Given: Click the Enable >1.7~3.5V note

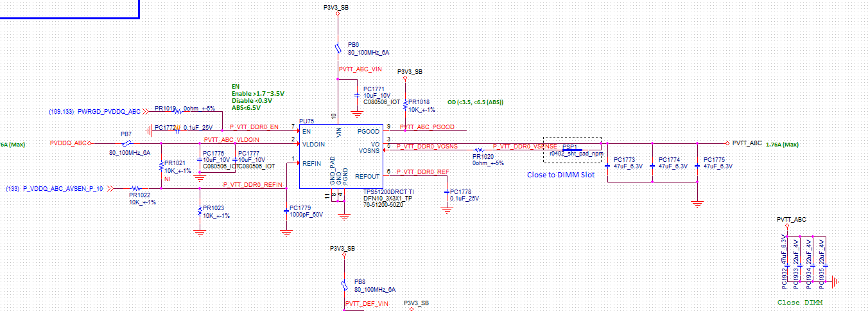Looking at the screenshot, I should point(257,93).
